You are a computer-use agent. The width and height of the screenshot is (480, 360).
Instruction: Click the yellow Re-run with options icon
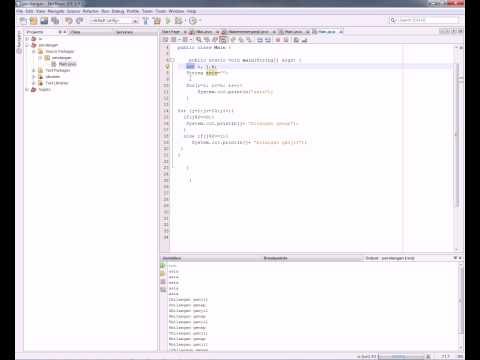(x=163, y=274)
